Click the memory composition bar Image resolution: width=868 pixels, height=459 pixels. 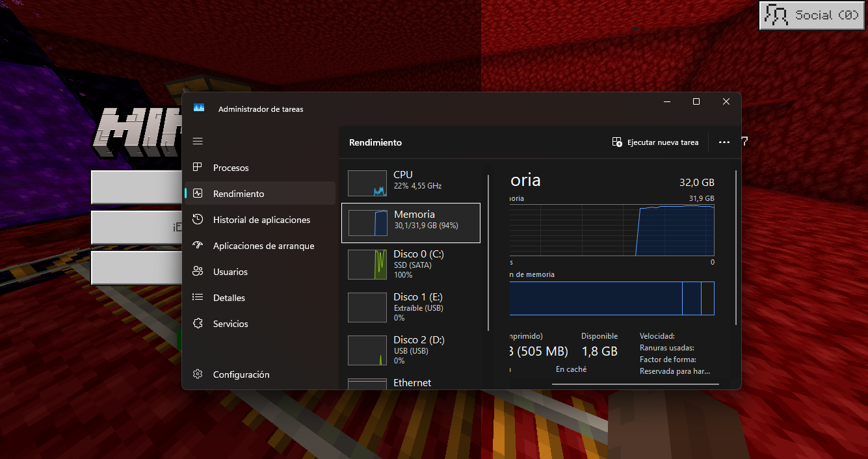click(x=612, y=298)
